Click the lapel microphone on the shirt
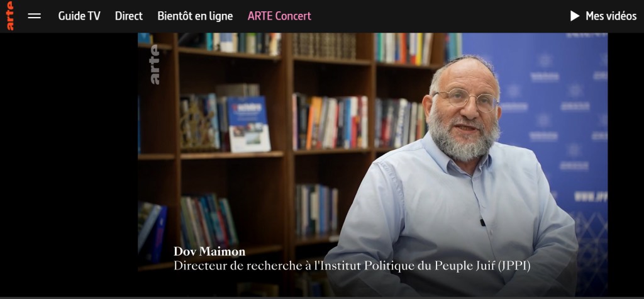This screenshot has width=644, height=299. pyautogui.click(x=482, y=222)
